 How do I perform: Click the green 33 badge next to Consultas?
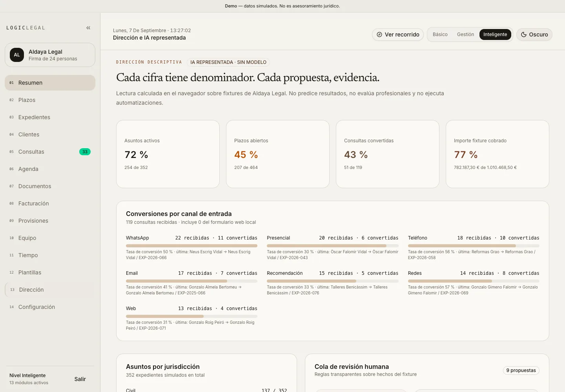tap(85, 152)
